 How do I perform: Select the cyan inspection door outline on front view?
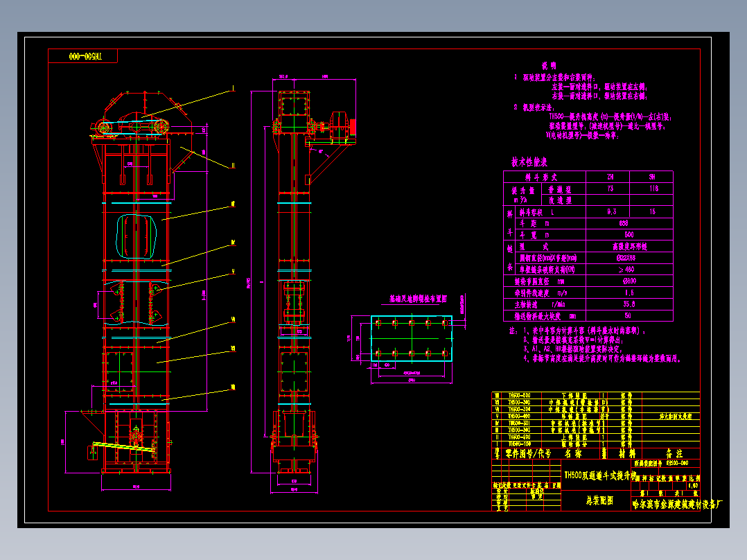(x=137, y=236)
